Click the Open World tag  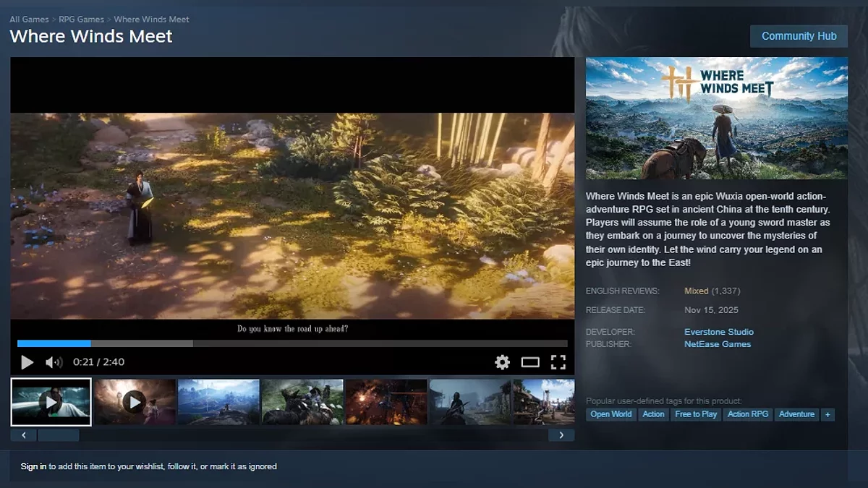pos(611,414)
